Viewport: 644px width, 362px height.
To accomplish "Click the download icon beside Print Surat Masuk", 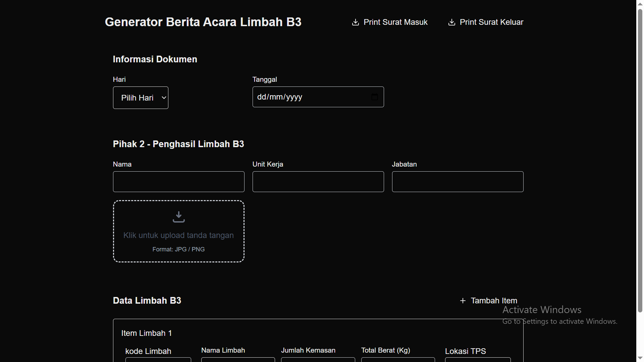I will (356, 22).
